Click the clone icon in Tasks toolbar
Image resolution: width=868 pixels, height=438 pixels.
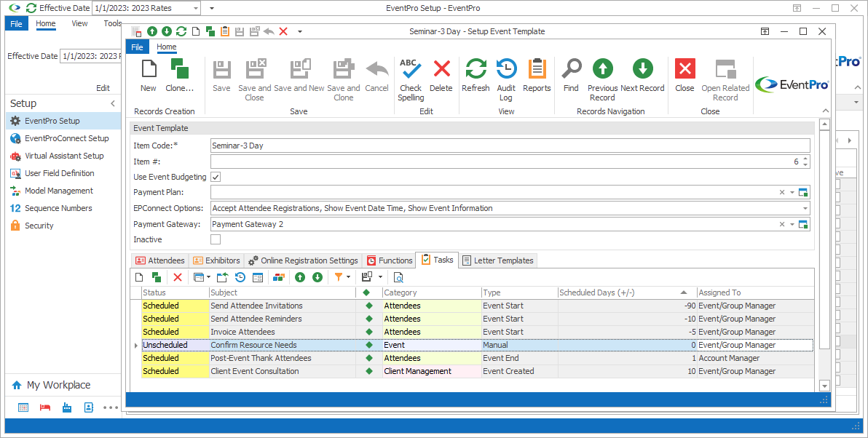point(156,277)
